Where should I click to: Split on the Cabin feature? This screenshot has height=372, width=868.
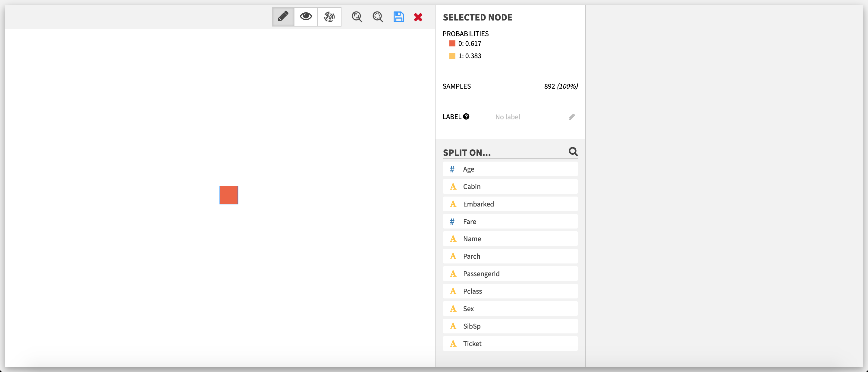[510, 187]
